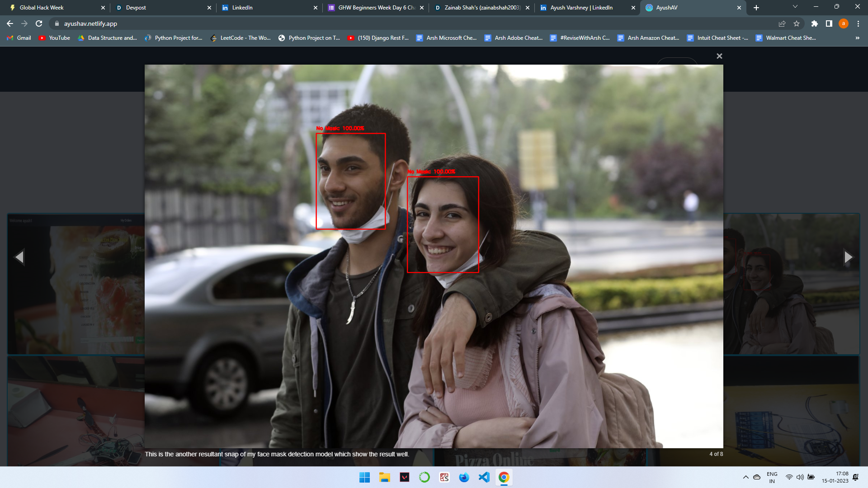
Task: Close the lightbox image viewer
Action: tap(719, 56)
